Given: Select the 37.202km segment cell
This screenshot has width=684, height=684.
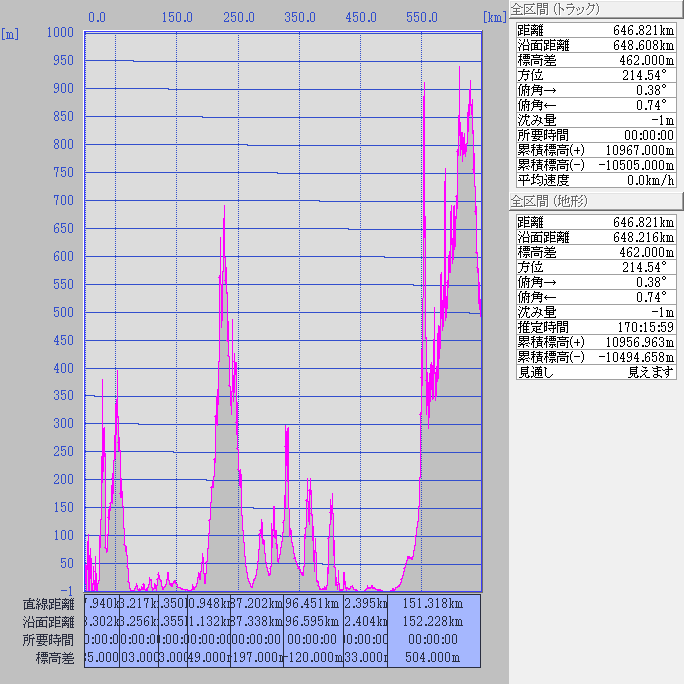Looking at the screenshot, I should click(257, 604).
